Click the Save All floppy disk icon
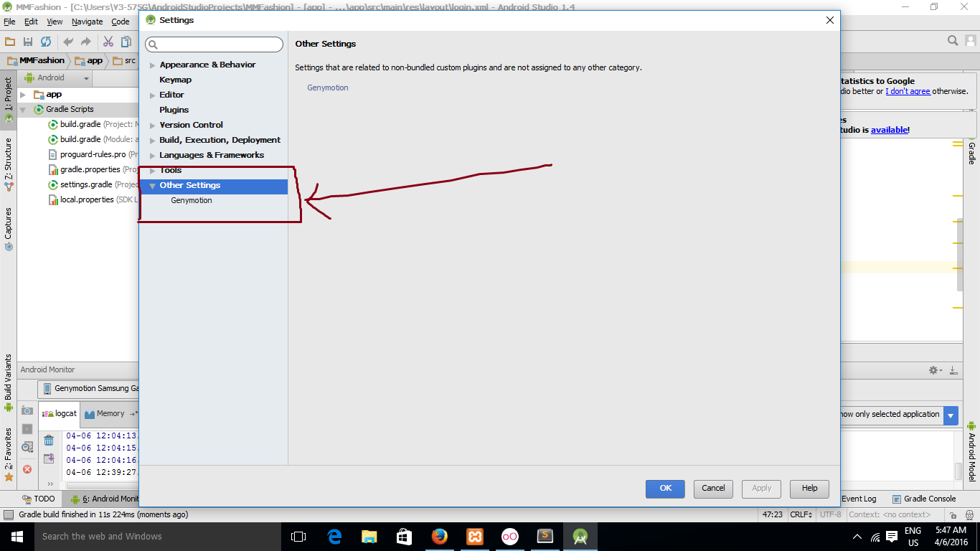 (x=28, y=42)
